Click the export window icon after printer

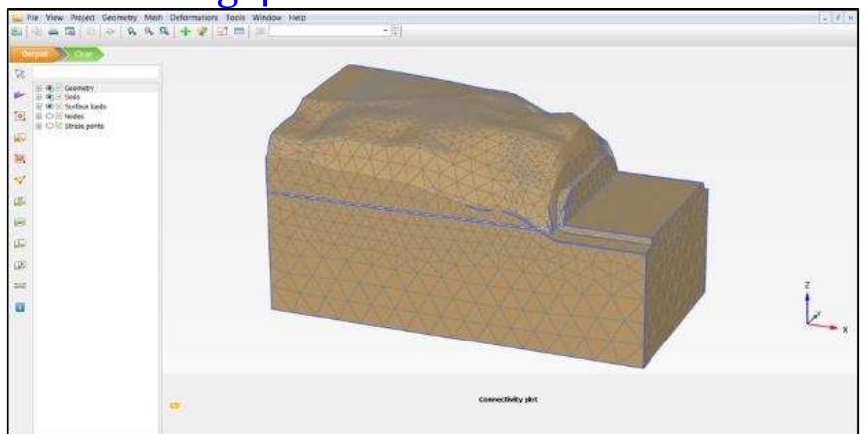(70, 32)
